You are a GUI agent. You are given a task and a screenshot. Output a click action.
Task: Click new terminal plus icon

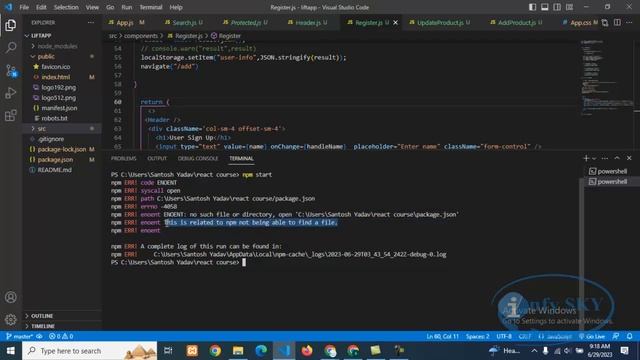point(586,158)
